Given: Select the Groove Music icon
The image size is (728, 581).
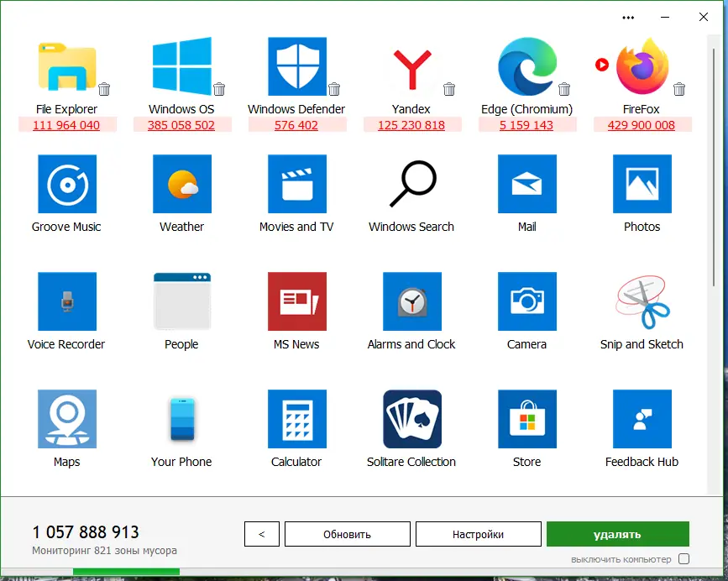Looking at the screenshot, I should click(67, 184).
